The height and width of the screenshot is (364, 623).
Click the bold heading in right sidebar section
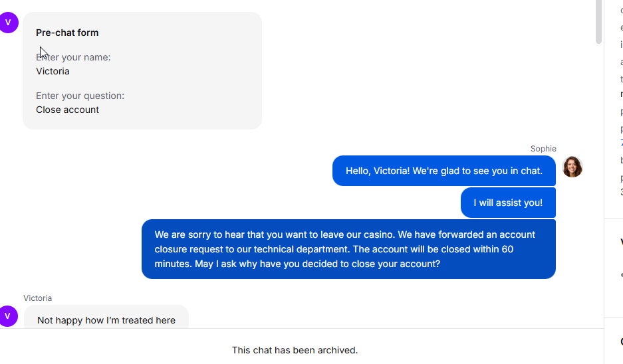(x=622, y=242)
